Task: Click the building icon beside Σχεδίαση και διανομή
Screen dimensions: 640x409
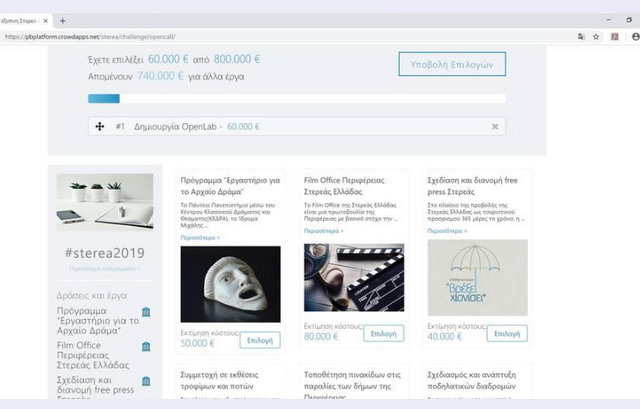Action: [146, 381]
